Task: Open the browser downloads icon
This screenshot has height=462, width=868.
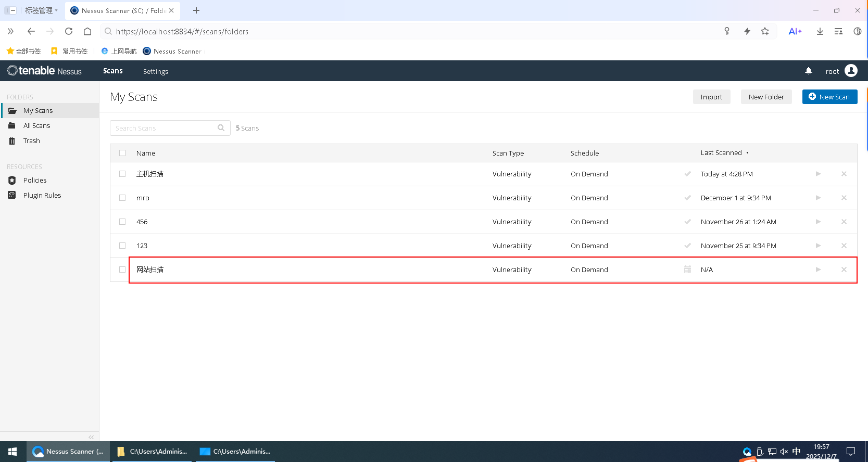Action: click(820, 31)
